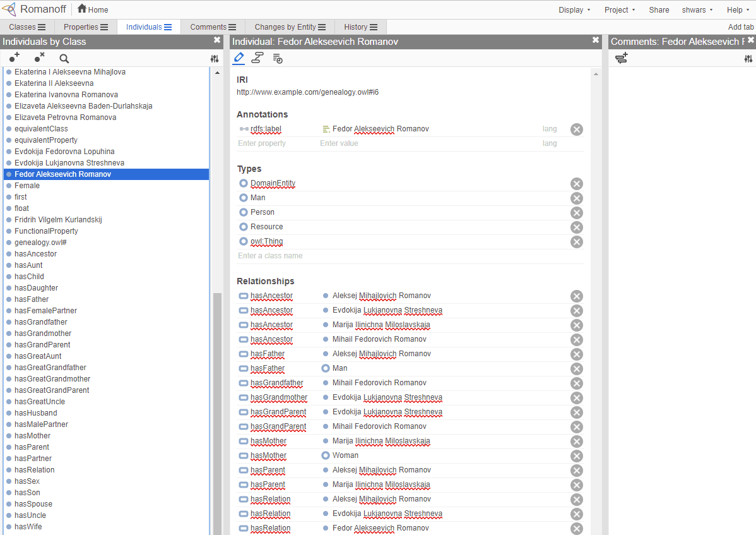Click the Add tab button

point(740,27)
